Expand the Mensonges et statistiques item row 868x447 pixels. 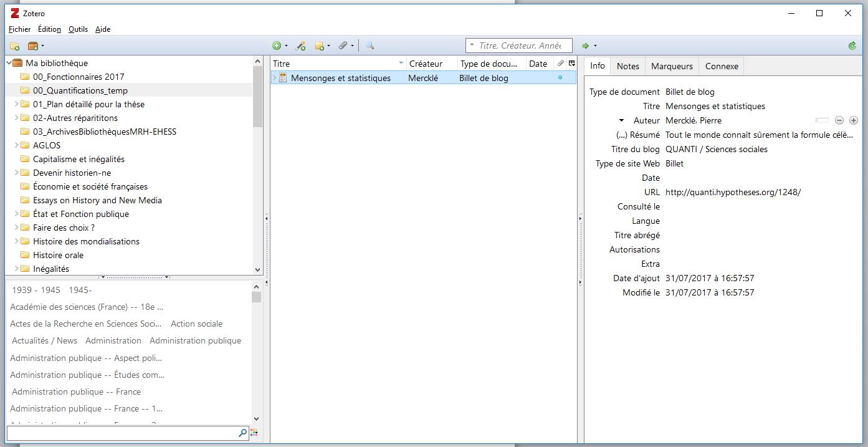click(274, 78)
